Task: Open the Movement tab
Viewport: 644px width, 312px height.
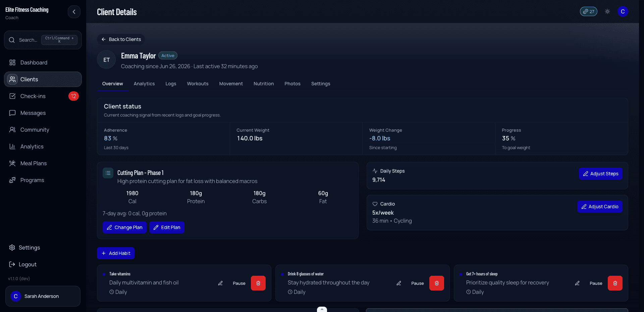Action: click(x=231, y=84)
